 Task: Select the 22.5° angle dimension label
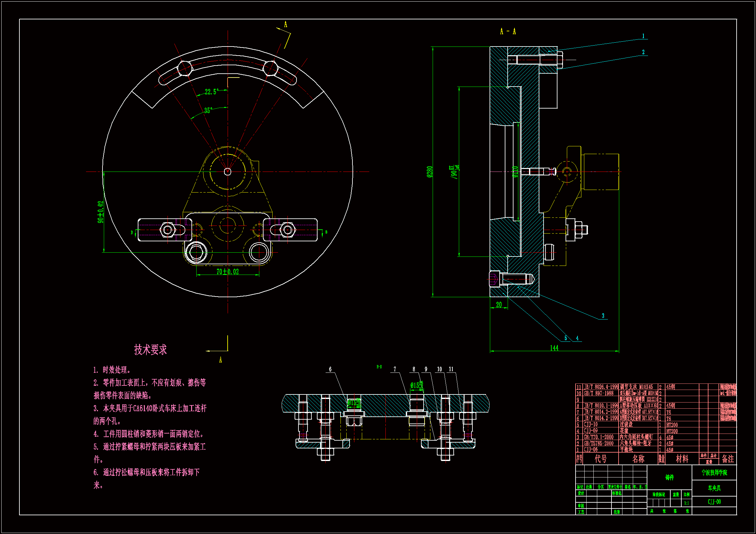[211, 92]
